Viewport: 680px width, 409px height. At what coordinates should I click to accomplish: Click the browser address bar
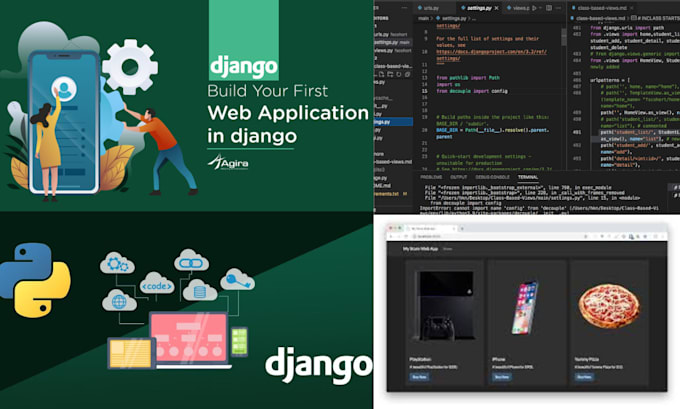pyautogui.click(x=499, y=236)
